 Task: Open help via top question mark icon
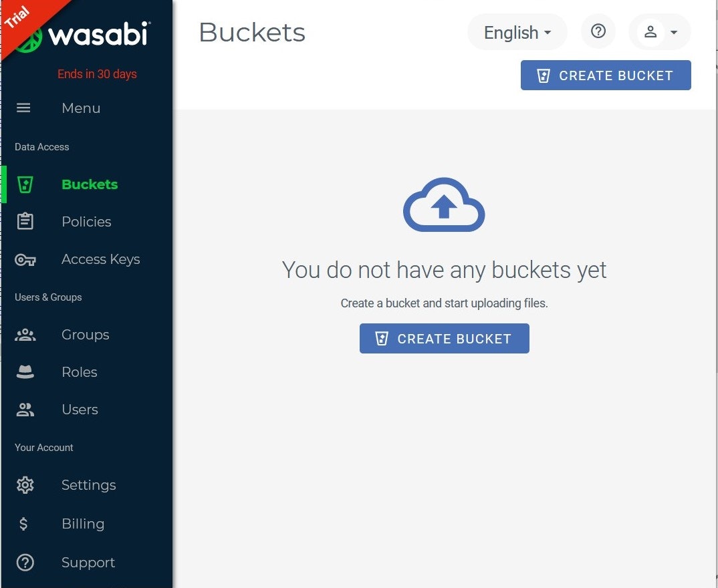coord(598,31)
